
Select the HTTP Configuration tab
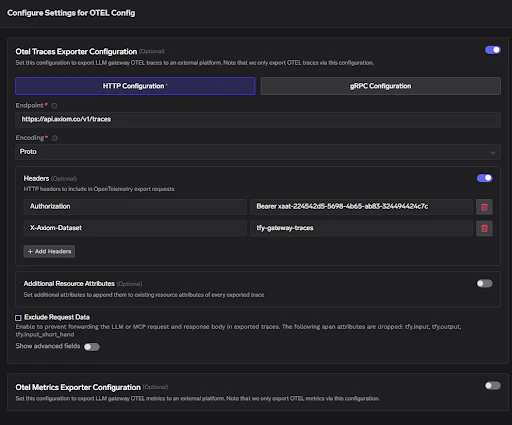[135, 86]
